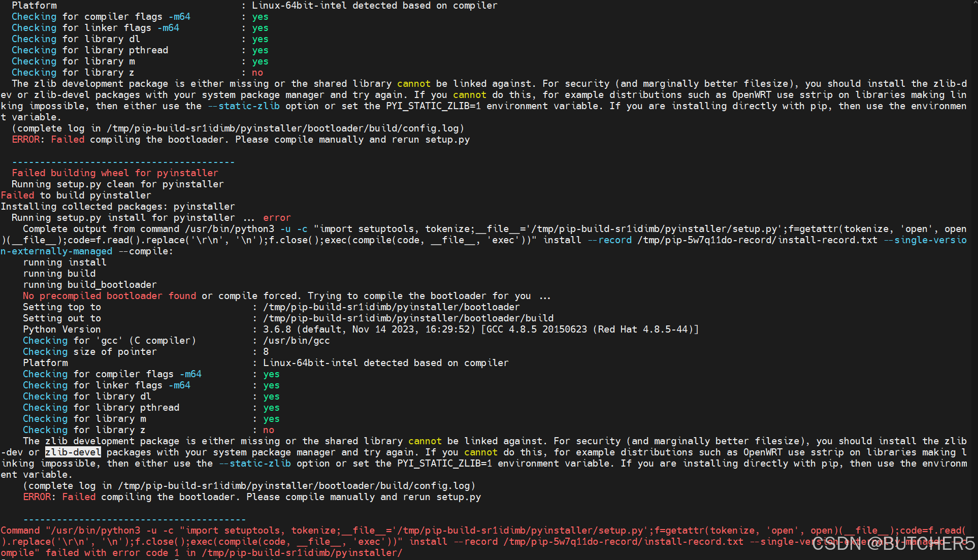978x560 pixels.
Task: Click the red 'no' after lower library z check
Action: 269,430
